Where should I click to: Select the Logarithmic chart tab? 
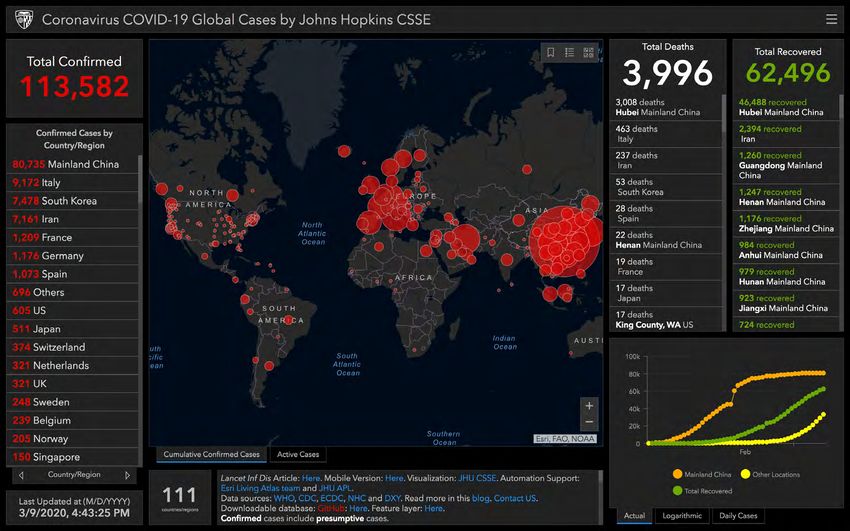coord(682,516)
